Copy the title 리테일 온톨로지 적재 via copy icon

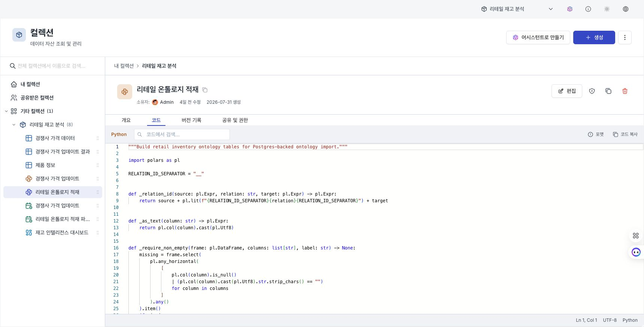point(205,90)
